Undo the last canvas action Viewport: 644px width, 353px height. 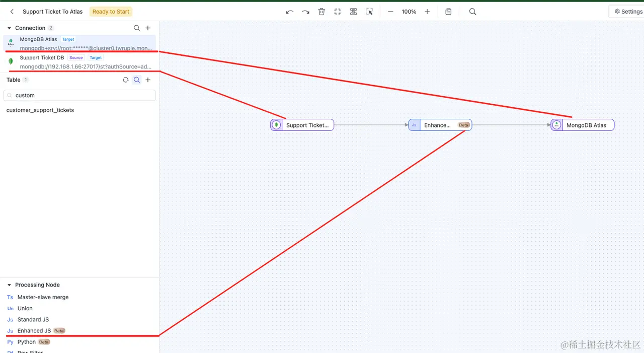point(289,12)
